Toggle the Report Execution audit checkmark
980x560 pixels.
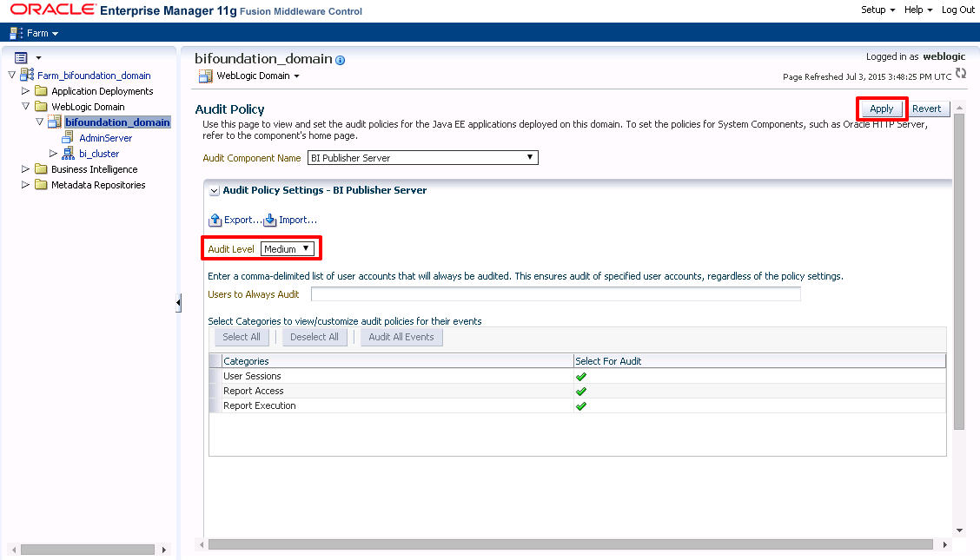tap(581, 406)
